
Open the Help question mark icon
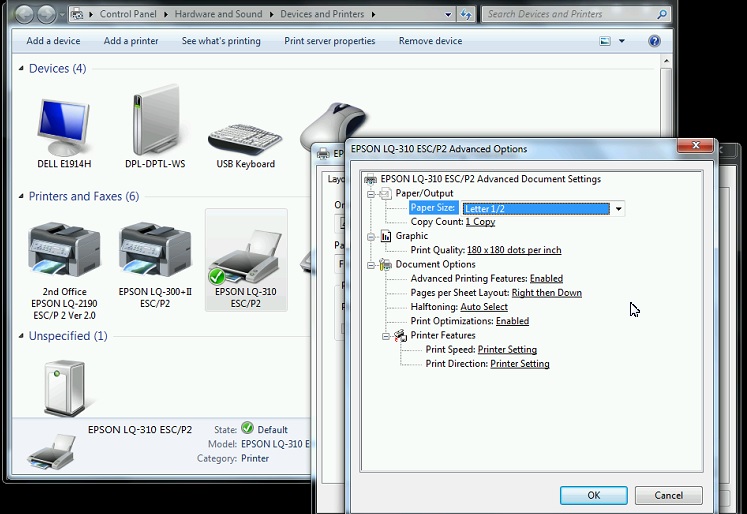654,41
